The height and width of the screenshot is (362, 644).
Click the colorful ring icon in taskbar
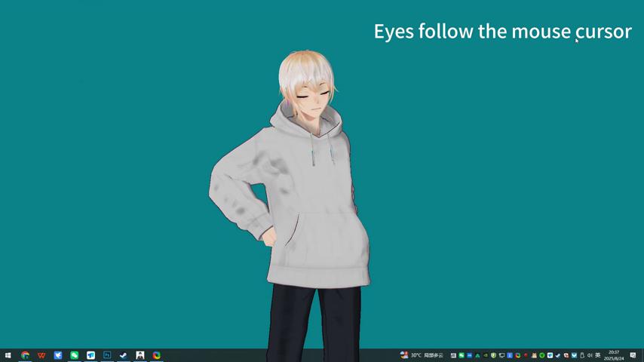click(x=156, y=355)
